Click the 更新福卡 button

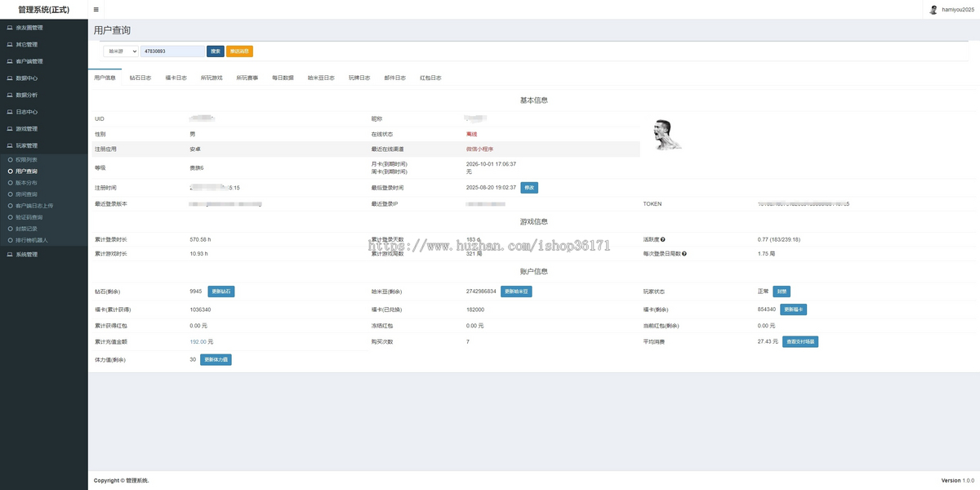[794, 310]
